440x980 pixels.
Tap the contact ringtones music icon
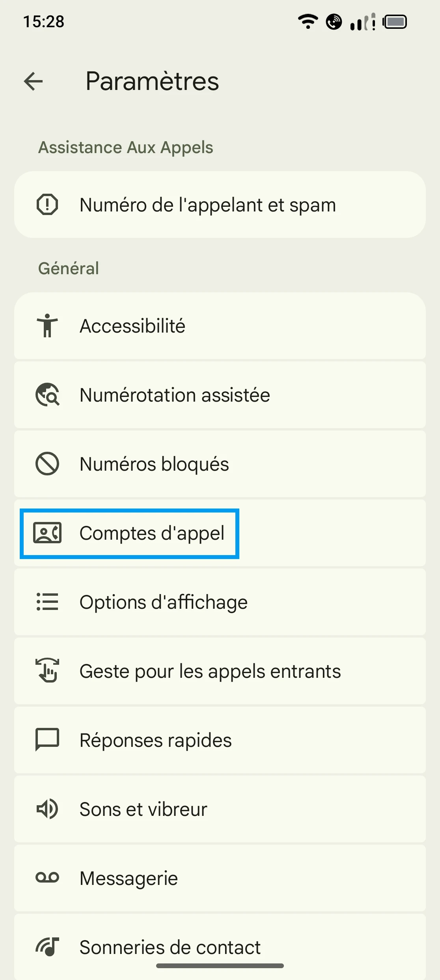[47, 946]
